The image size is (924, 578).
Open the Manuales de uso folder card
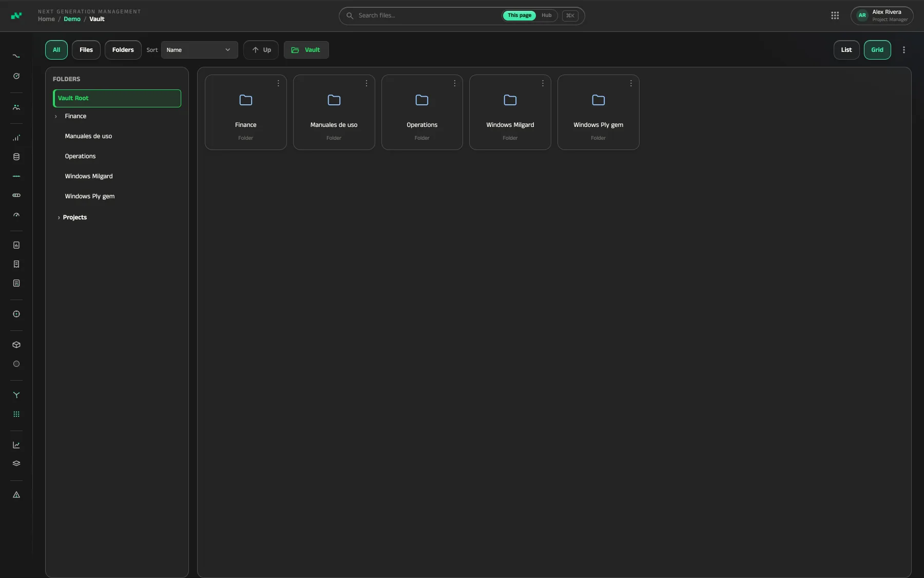pyautogui.click(x=334, y=113)
